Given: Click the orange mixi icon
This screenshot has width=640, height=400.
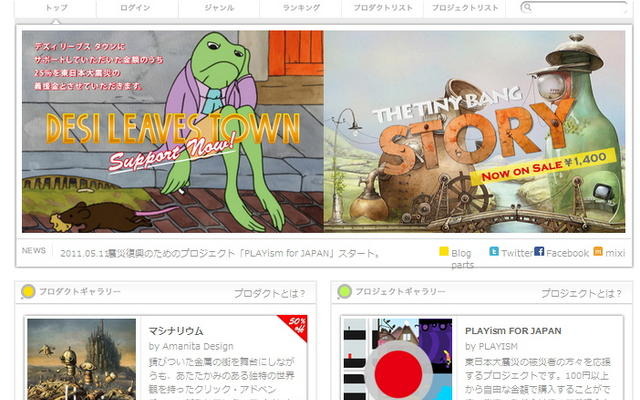Looking at the screenshot, I should (598, 251).
